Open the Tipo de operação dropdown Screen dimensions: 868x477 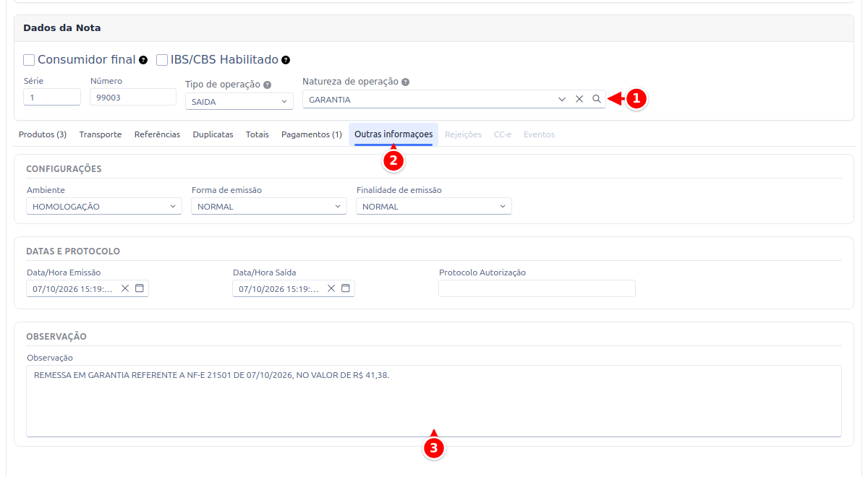click(239, 102)
